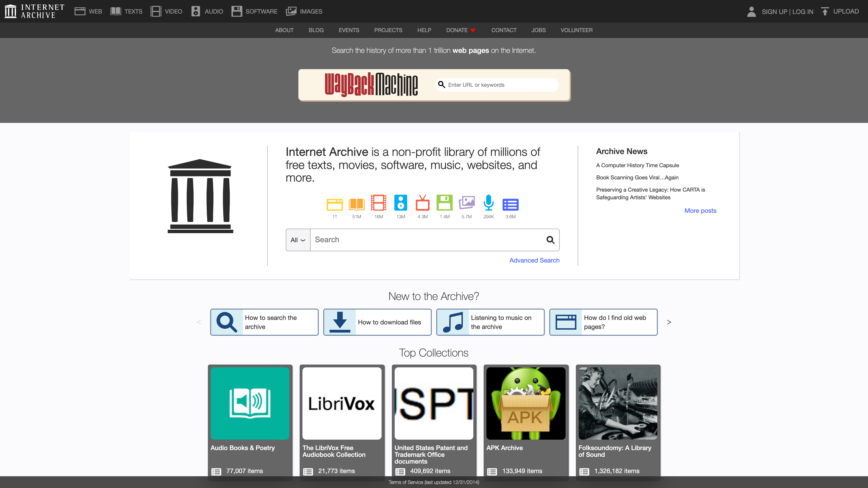Open the Images section in top nav
The width and height of the screenshot is (868, 488).
304,12
